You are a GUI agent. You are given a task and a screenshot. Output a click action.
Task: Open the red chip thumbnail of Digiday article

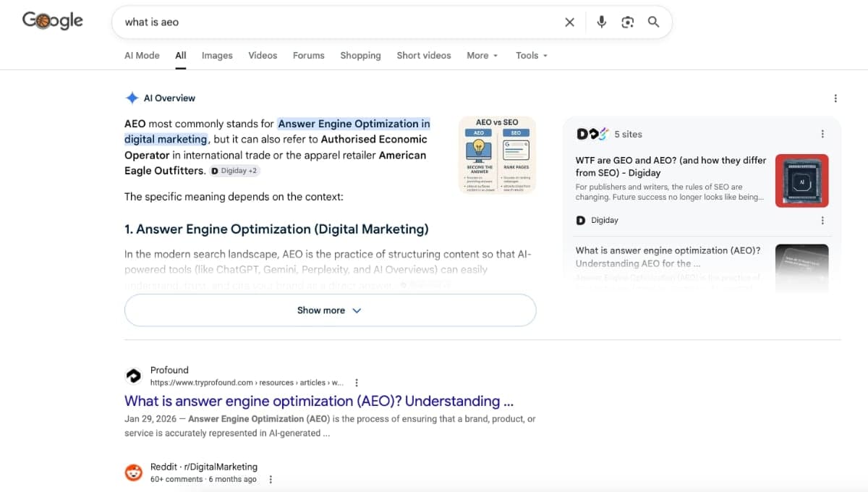(801, 181)
